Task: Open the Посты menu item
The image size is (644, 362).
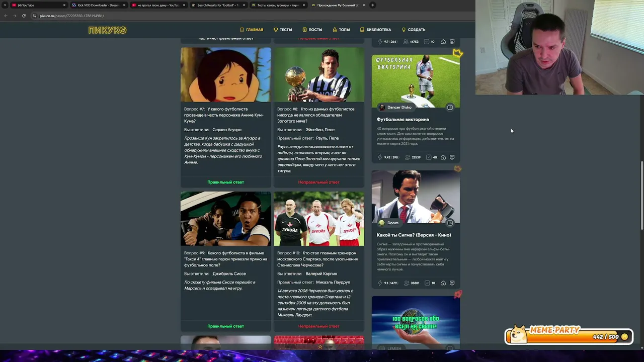Action: click(312, 30)
